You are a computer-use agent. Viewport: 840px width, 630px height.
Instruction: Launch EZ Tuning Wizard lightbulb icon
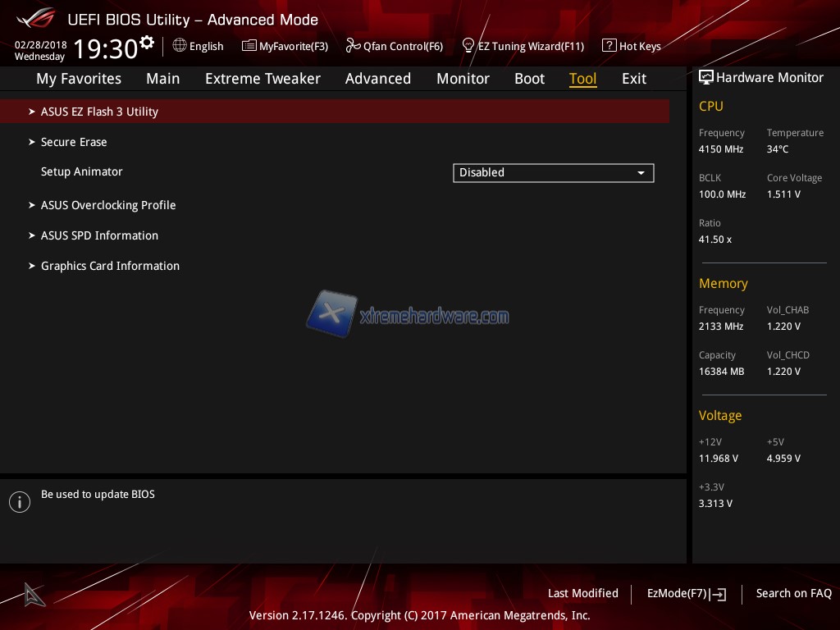[468, 45]
